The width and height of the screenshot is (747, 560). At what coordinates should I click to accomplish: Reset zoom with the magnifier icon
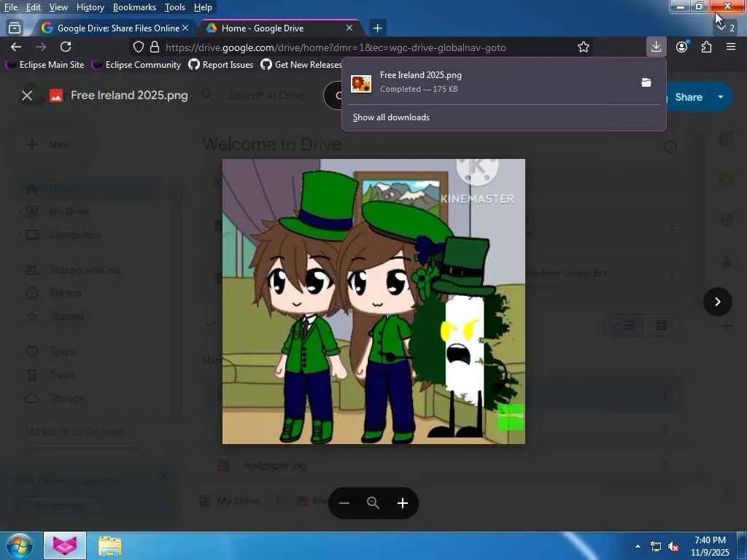373,503
